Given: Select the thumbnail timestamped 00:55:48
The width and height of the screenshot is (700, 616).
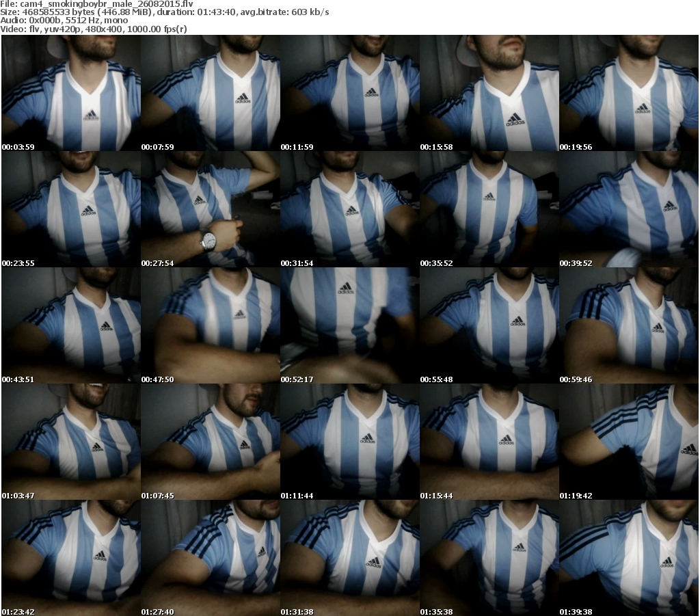Looking at the screenshot, I should [489, 325].
